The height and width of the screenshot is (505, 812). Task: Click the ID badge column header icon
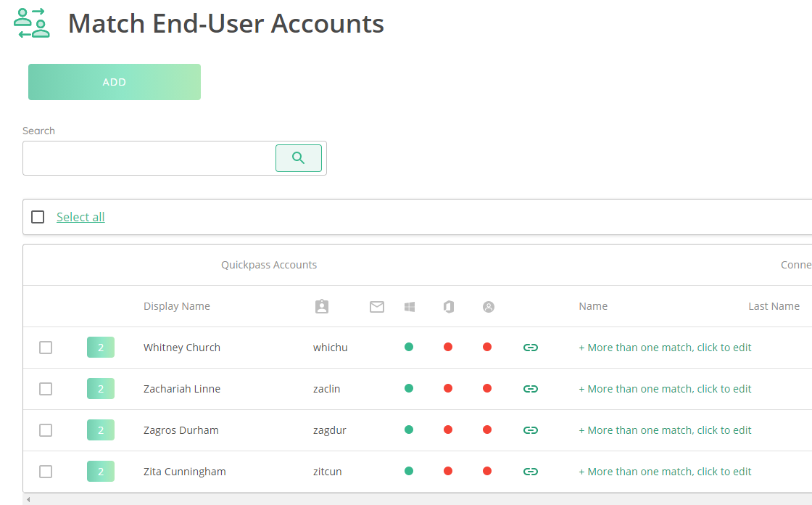click(322, 306)
